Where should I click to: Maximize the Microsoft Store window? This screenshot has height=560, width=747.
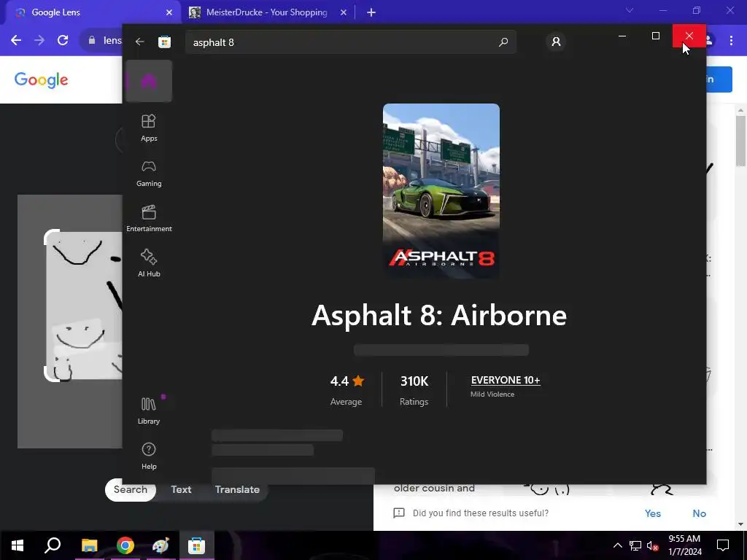(656, 36)
